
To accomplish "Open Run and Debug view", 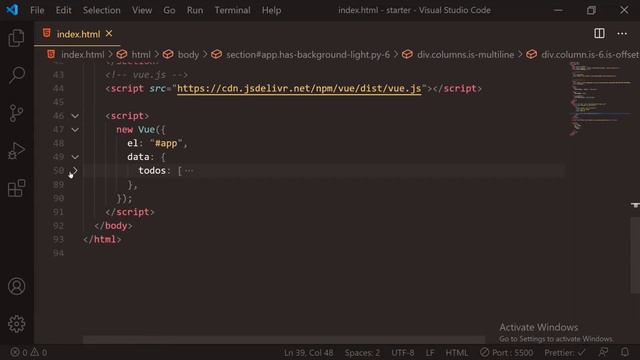I will point(16,151).
